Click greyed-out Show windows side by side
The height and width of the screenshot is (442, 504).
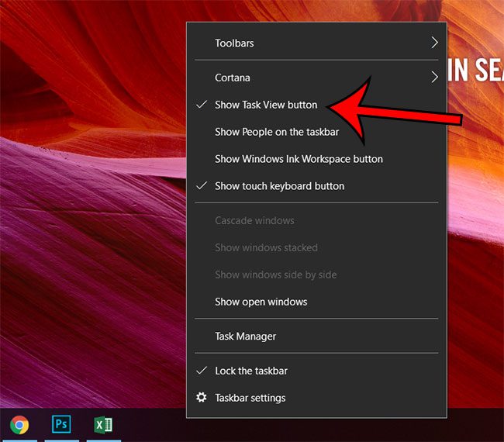click(316, 275)
